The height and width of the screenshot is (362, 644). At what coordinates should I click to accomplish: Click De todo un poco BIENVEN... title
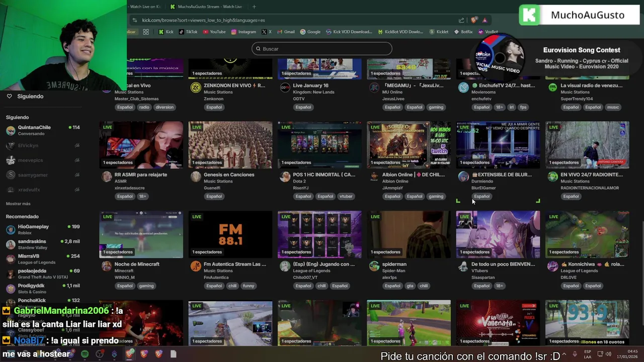coord(503,264)
